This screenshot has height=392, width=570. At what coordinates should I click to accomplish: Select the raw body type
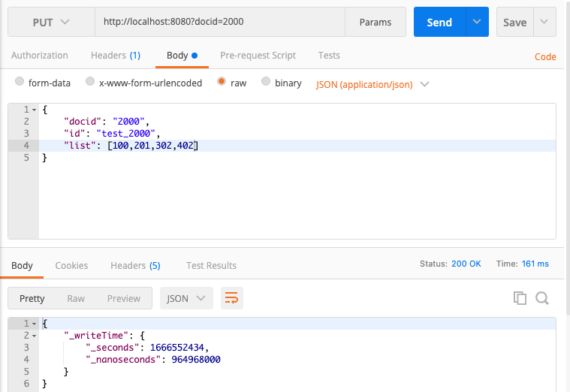[x=222, y=81]
